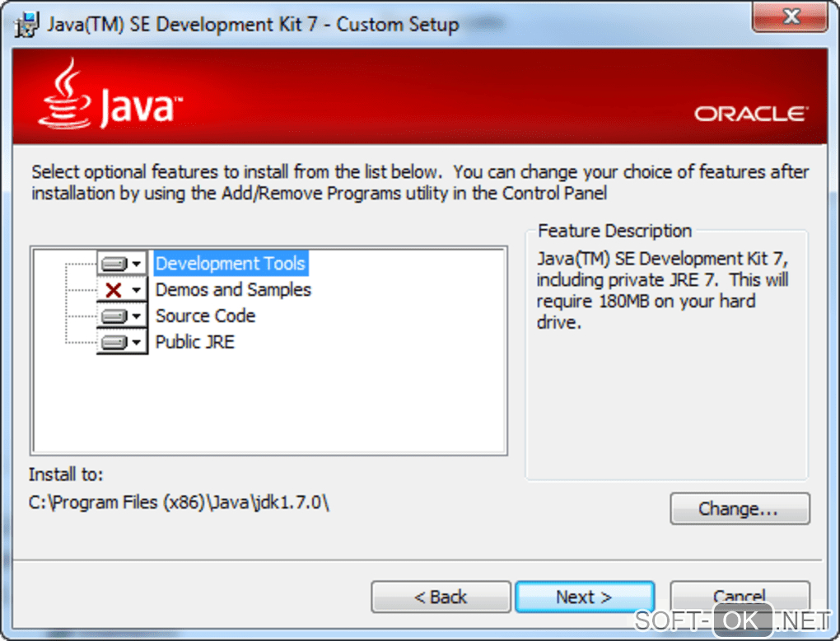The image size is (840, 641).
Task: Select the Public JRE feature row
Action: point(195,342)
